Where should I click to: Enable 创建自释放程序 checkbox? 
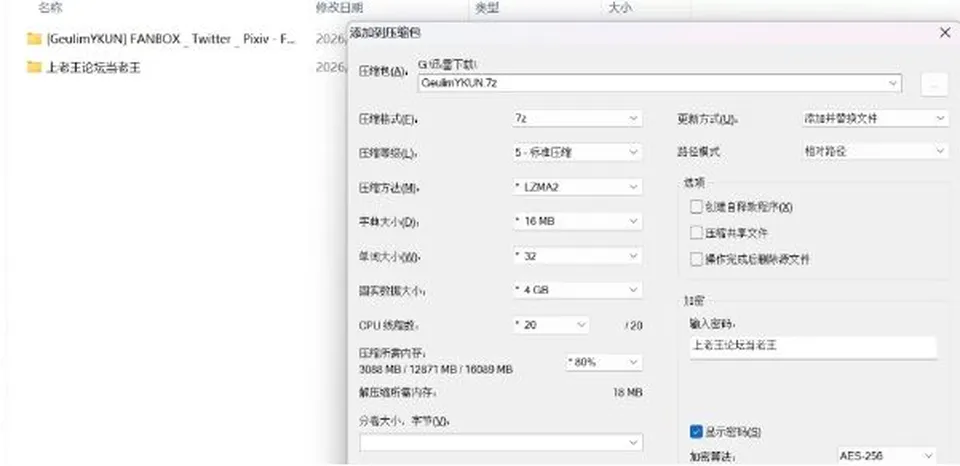[x=696, y=207]
